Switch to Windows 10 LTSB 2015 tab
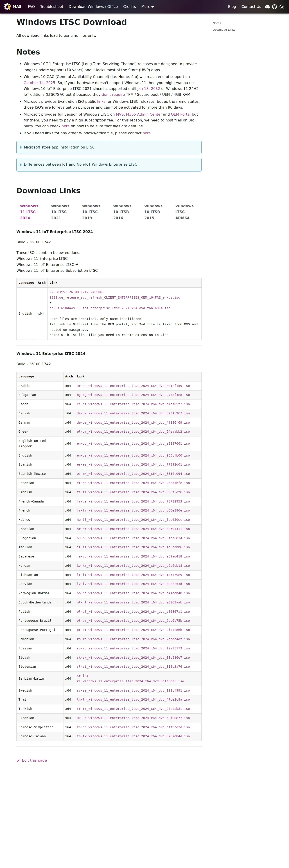The width and height of the screenshot is (289, 868). click(x=156, y=212)
